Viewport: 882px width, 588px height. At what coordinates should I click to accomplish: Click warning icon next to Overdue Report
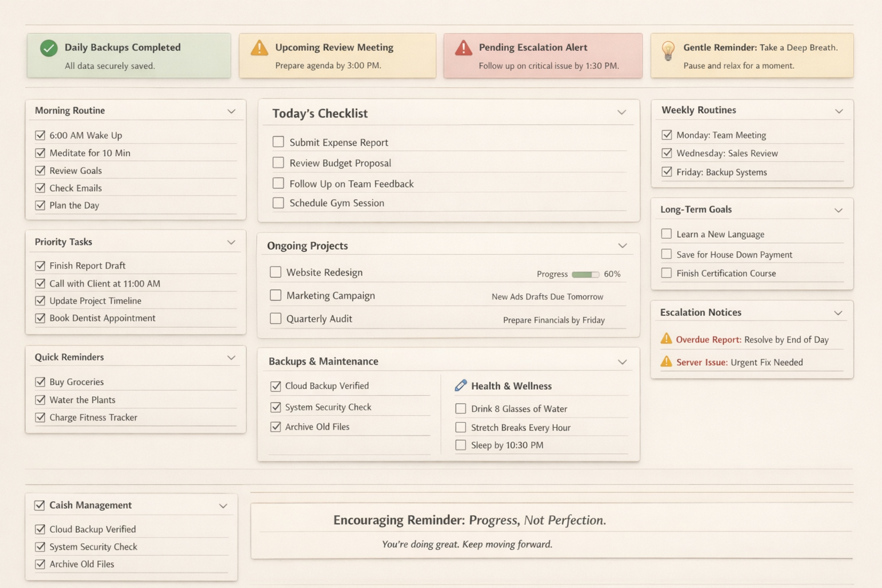(666, 339)
